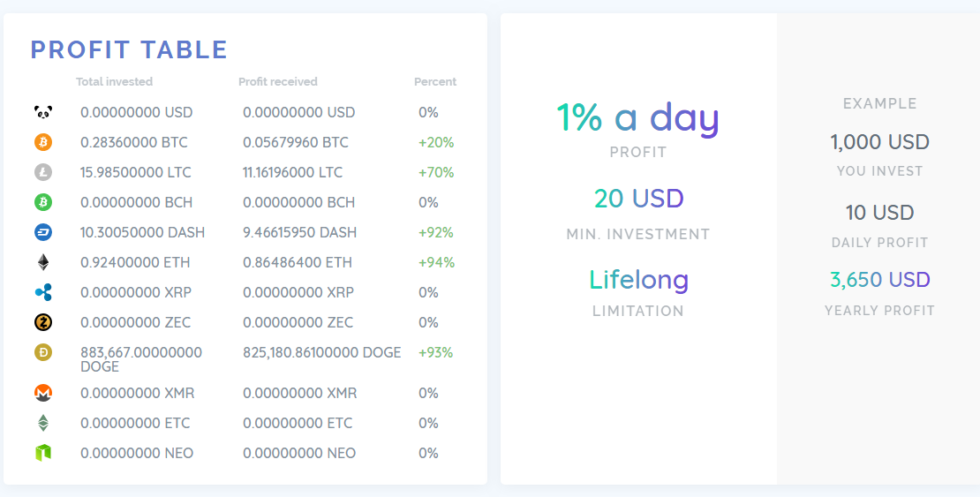Click the 1% a day profit text

click(638, 117)
